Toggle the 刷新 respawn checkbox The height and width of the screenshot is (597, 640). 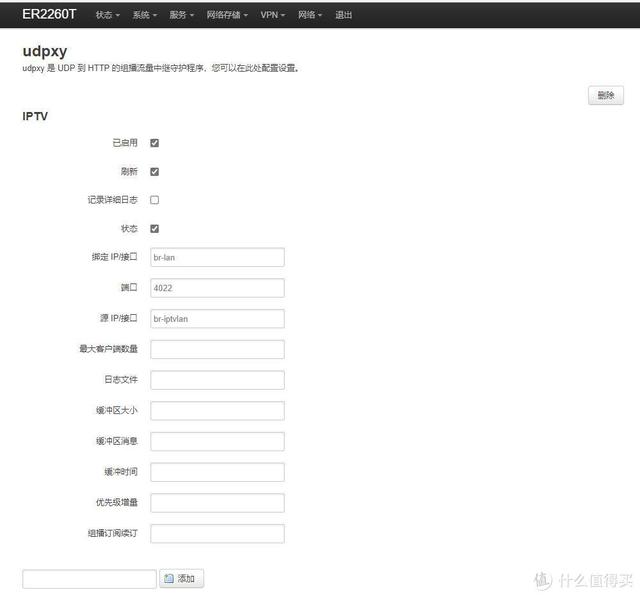click(x=154, y=171)
